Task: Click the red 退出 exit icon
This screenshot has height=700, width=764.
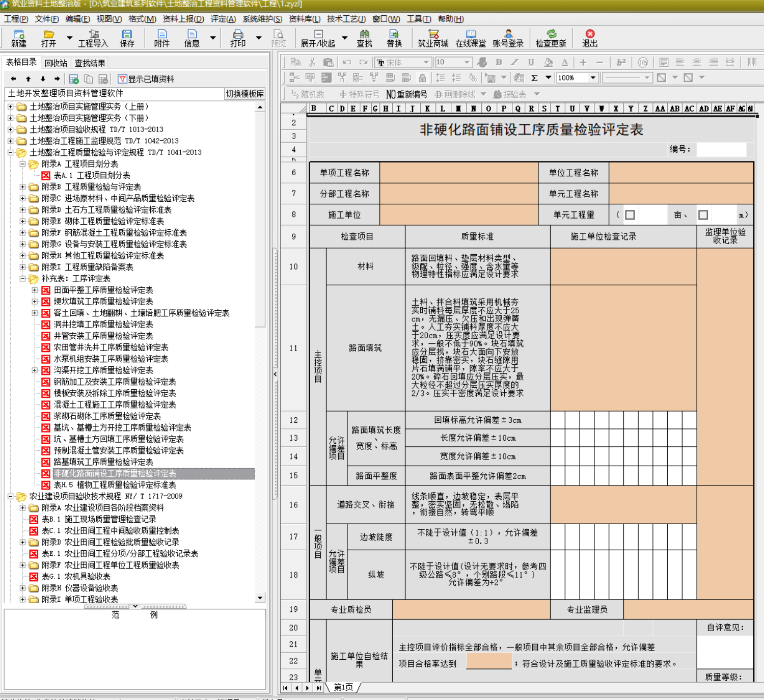Action: coord(590,34)
